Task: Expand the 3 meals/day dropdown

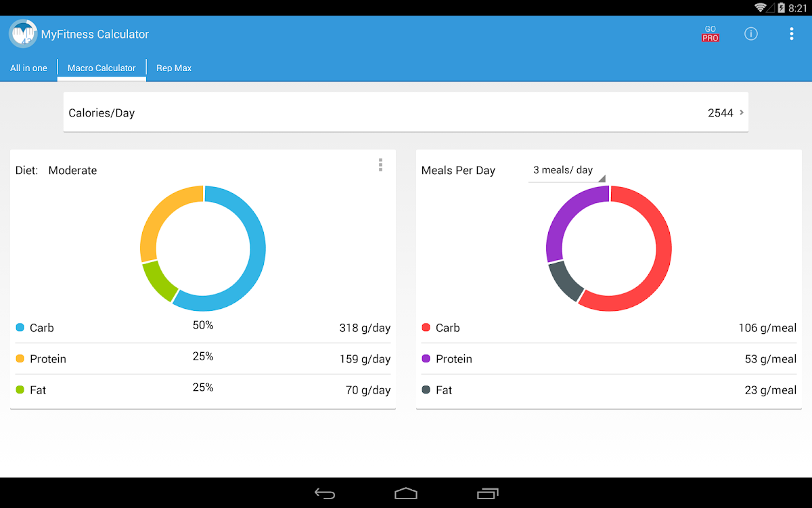Action: [x=566, y=171]
